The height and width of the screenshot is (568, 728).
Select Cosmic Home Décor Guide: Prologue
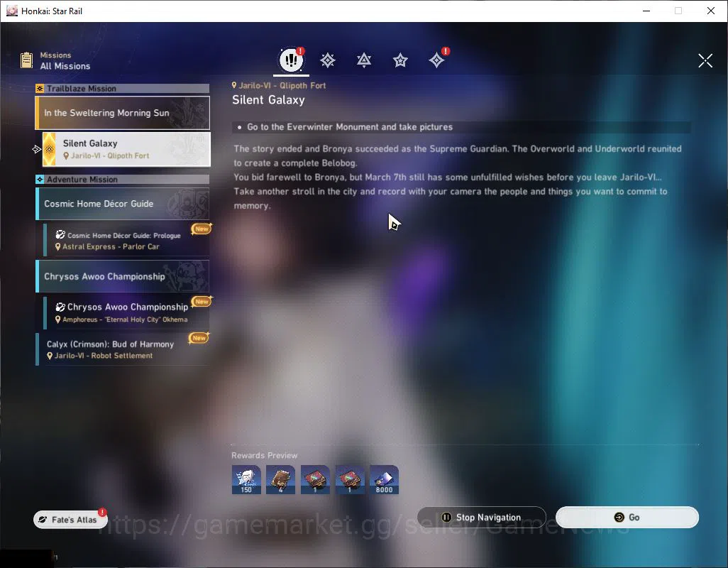point(126,240)
